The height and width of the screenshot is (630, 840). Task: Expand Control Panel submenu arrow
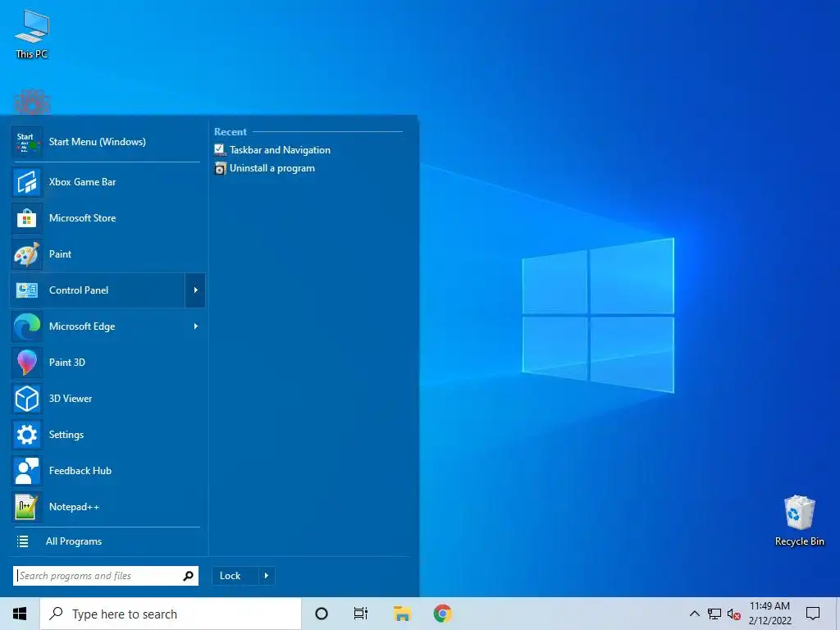[x=195, y=290]
